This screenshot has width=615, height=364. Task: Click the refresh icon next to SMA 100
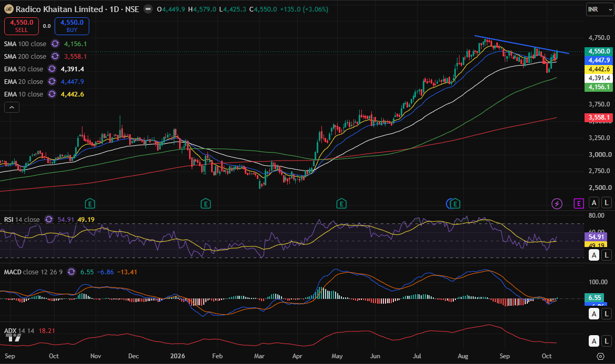pos(55,44)
